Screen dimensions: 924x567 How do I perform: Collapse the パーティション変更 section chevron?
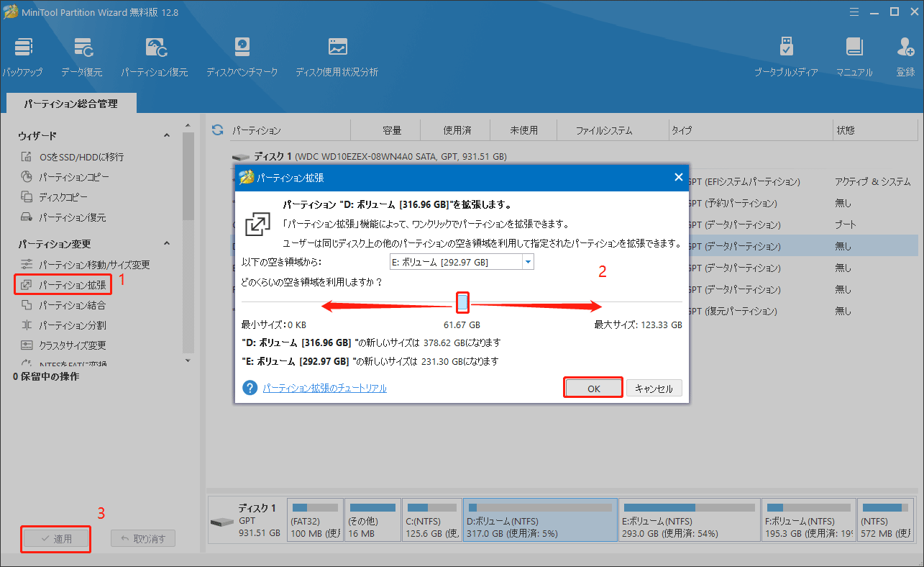point(167,244)
